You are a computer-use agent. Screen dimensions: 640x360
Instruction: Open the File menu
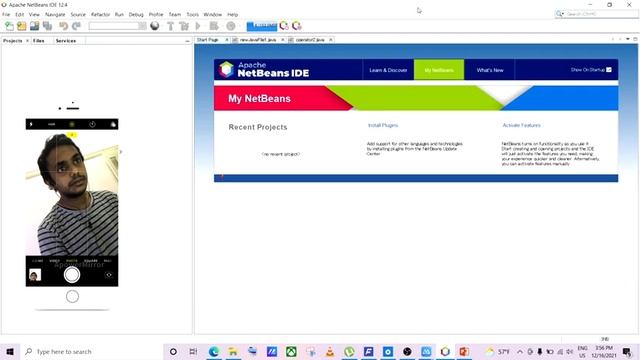pyautogui.click(x=6, y=14)
